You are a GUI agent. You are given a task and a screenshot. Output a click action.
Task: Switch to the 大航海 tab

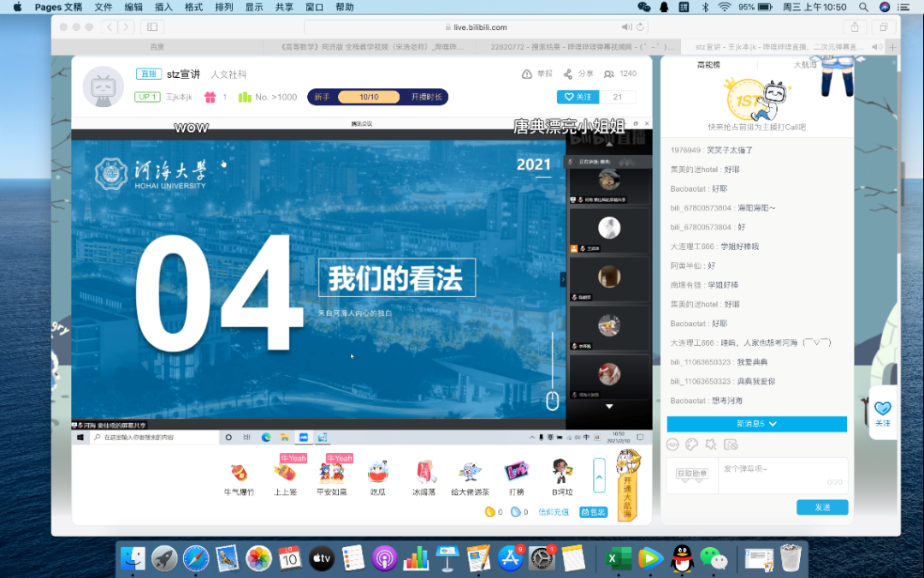pos(804,64)
